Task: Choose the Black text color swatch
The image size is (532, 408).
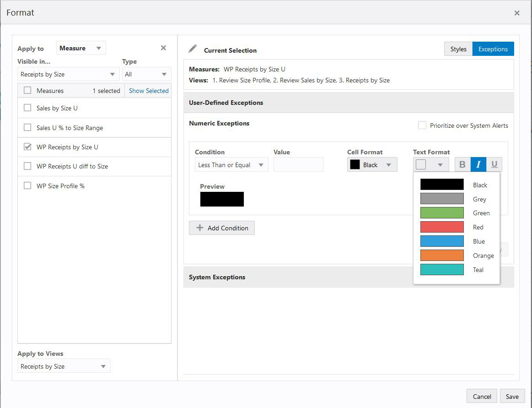Action: pyautogui.click(x=442, y=185)
